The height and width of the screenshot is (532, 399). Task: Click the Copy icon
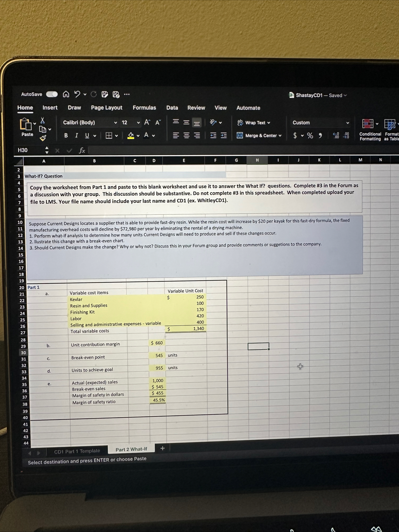[x=43, y=129]
